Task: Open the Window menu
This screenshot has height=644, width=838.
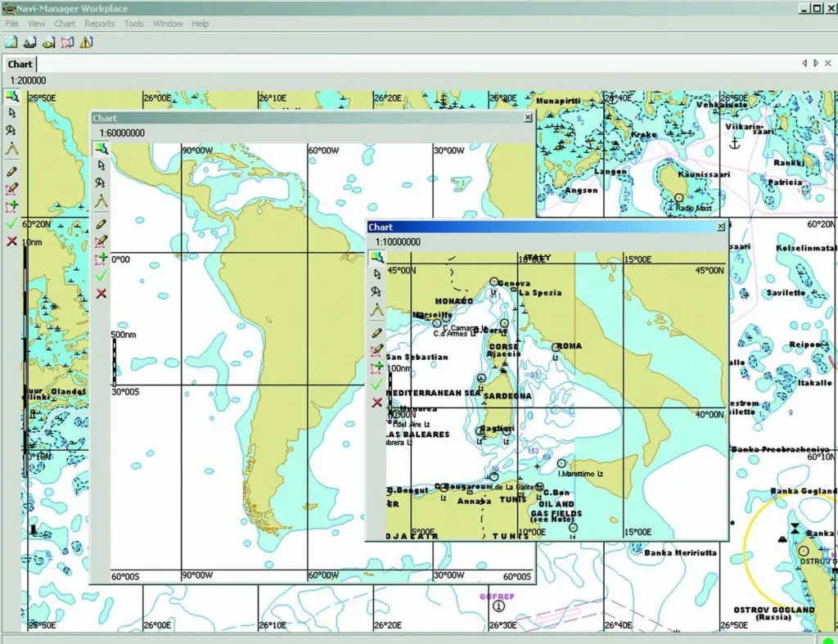Action: (x=168, y=24)
